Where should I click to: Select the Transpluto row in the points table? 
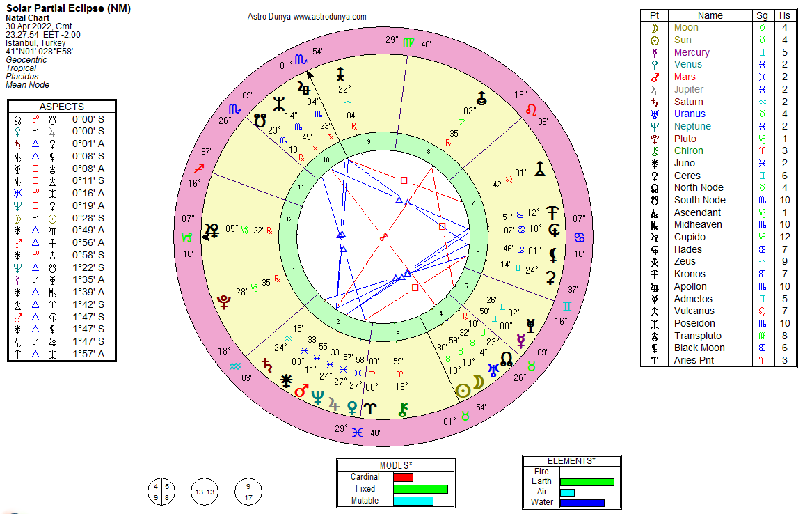718,336
